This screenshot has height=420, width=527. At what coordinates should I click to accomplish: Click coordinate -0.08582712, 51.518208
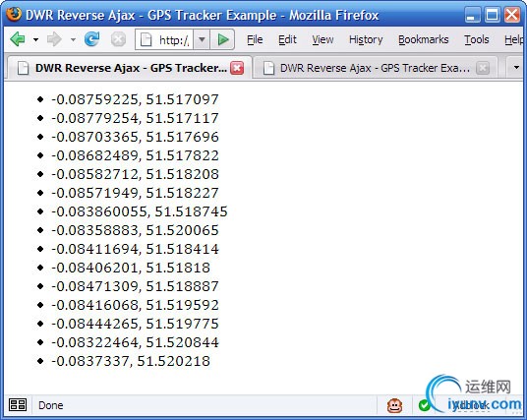135,174
